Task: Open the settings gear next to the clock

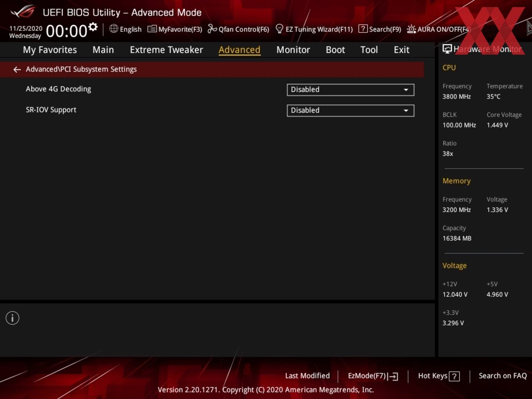Action: [93, 27]
